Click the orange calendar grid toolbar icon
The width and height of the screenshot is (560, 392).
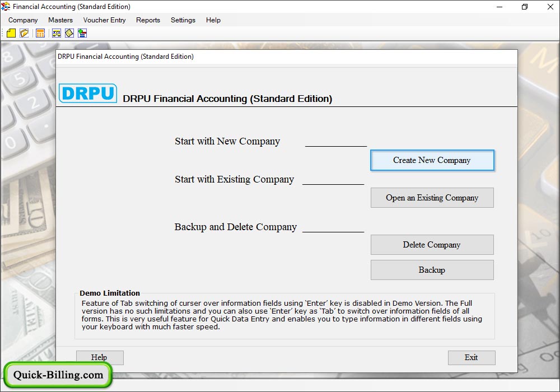click(40, 33)
